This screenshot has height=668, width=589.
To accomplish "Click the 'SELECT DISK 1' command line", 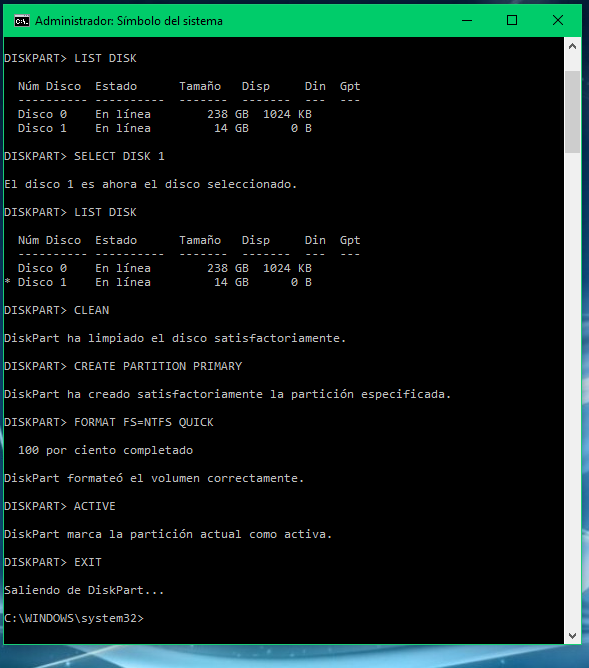I will pos(84,156).
